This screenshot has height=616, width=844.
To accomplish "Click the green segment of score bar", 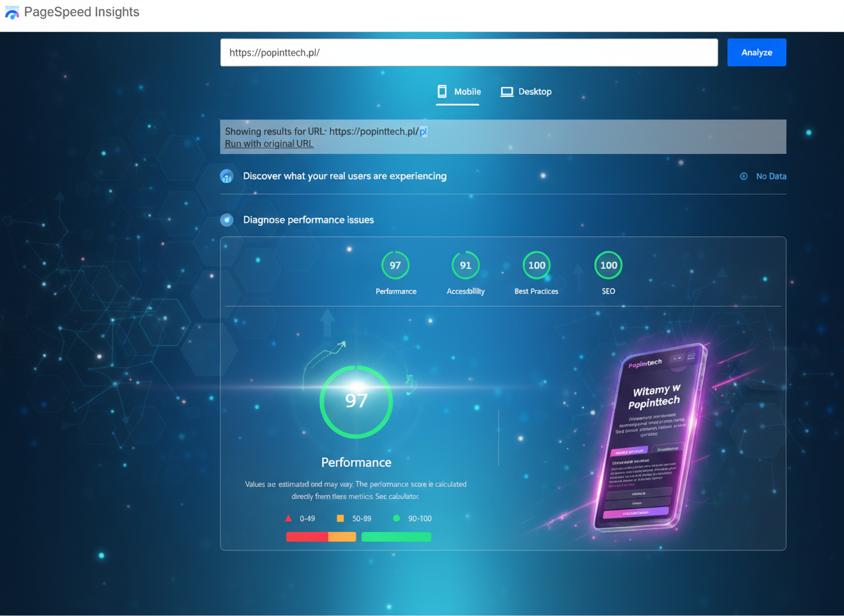I will coord(396,537).
